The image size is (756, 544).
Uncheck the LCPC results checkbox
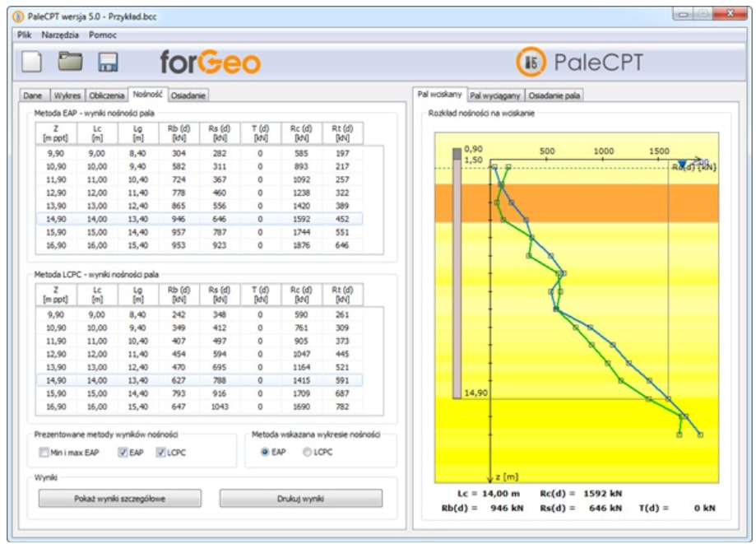pyautogui.click(x=160, y=453)
